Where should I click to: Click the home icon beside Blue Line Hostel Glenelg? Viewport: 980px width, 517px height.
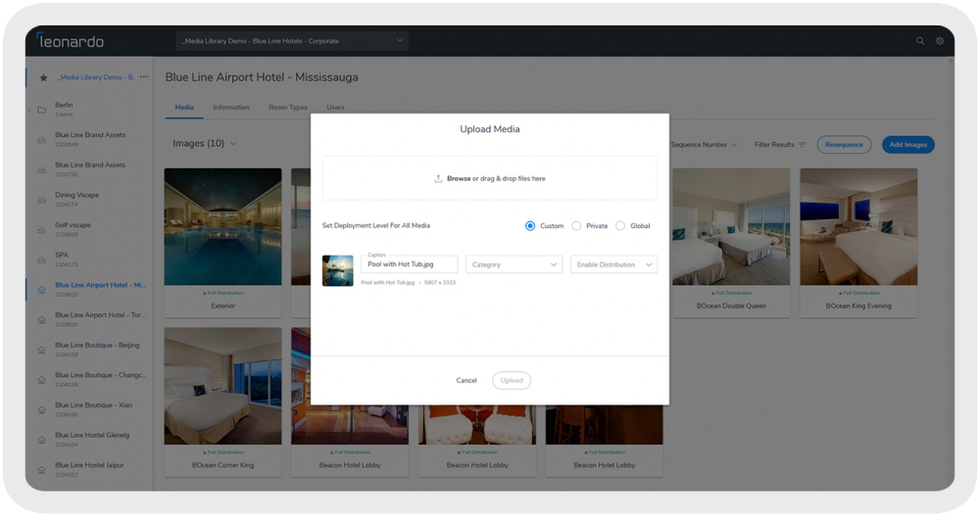tap(42, 440)
